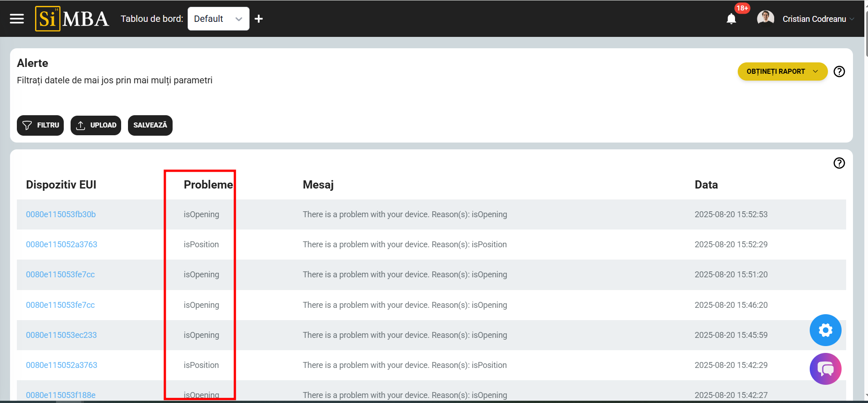Click the user profile avatar
868x403 pixels.
(765, 19)
